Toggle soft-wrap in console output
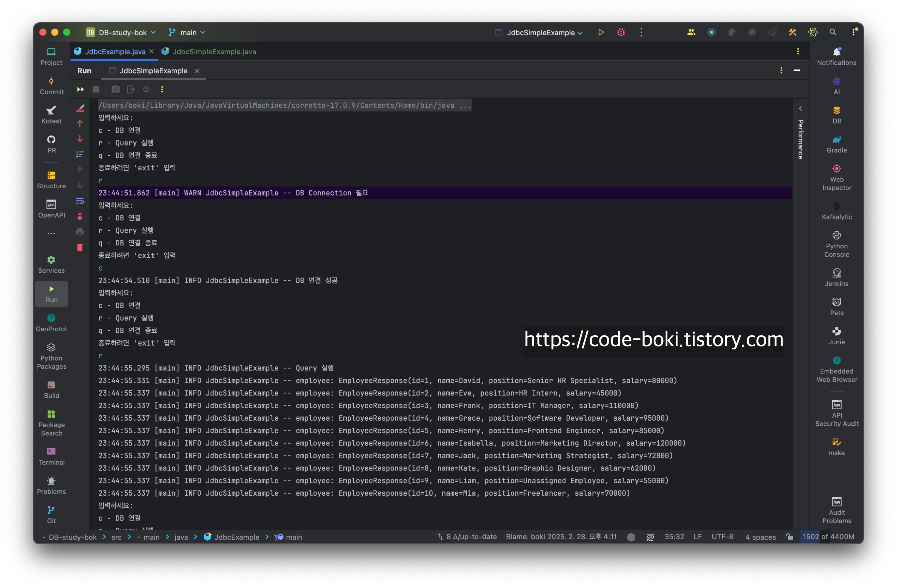 [x=80, y=201]
